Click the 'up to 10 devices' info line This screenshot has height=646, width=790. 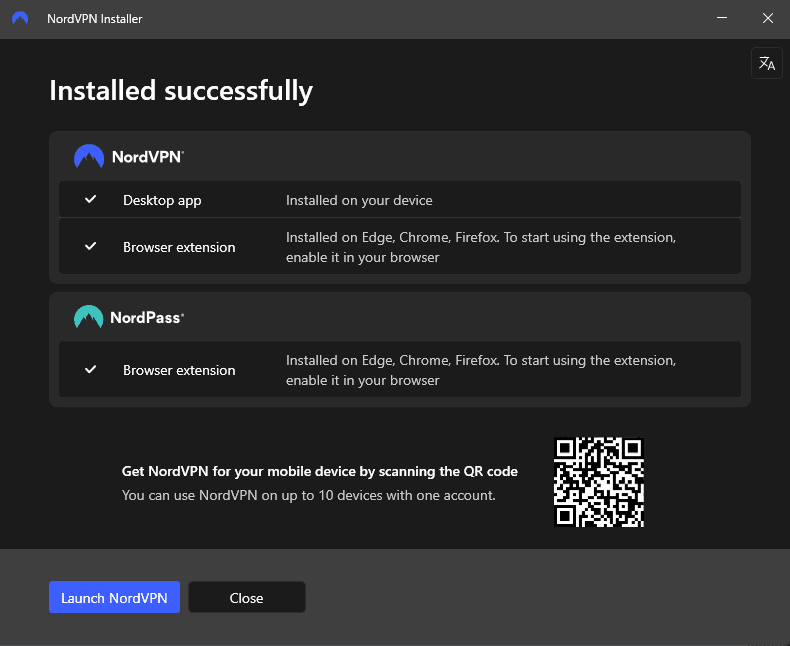(308, 495)
